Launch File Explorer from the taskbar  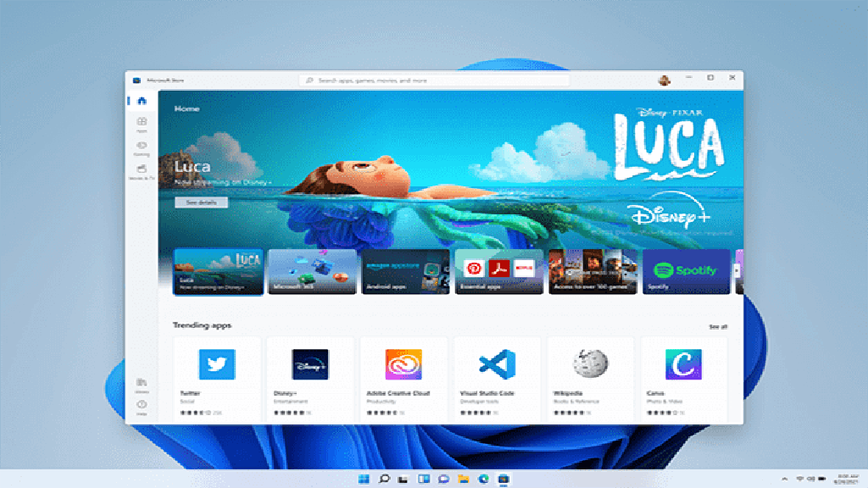pos(464,480)
